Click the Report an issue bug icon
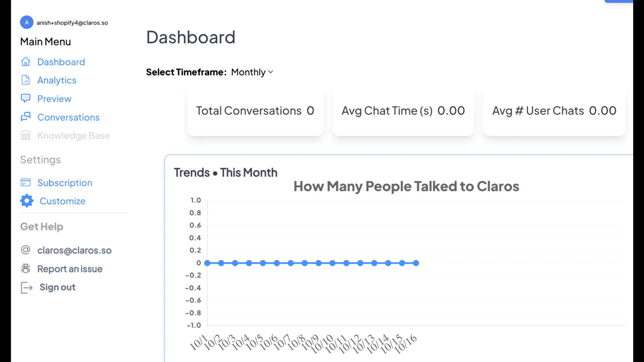This screenshot has height=362, width=644. [26, 269]
